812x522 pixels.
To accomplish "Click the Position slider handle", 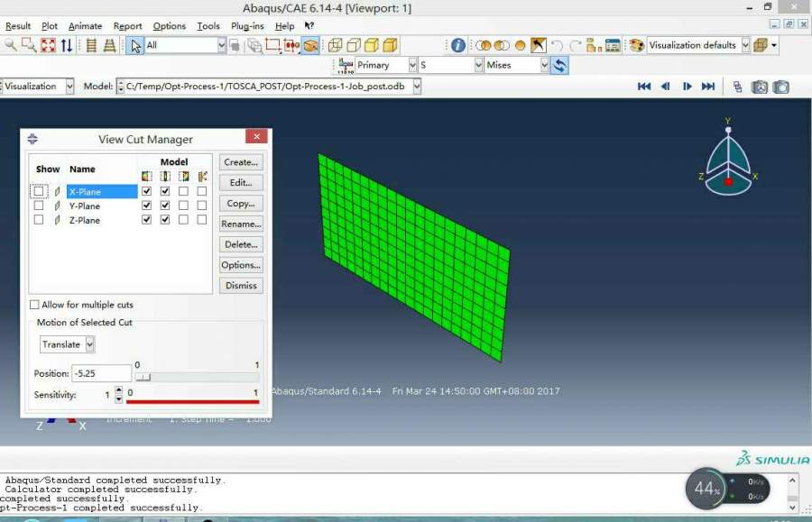I will 143,377.
